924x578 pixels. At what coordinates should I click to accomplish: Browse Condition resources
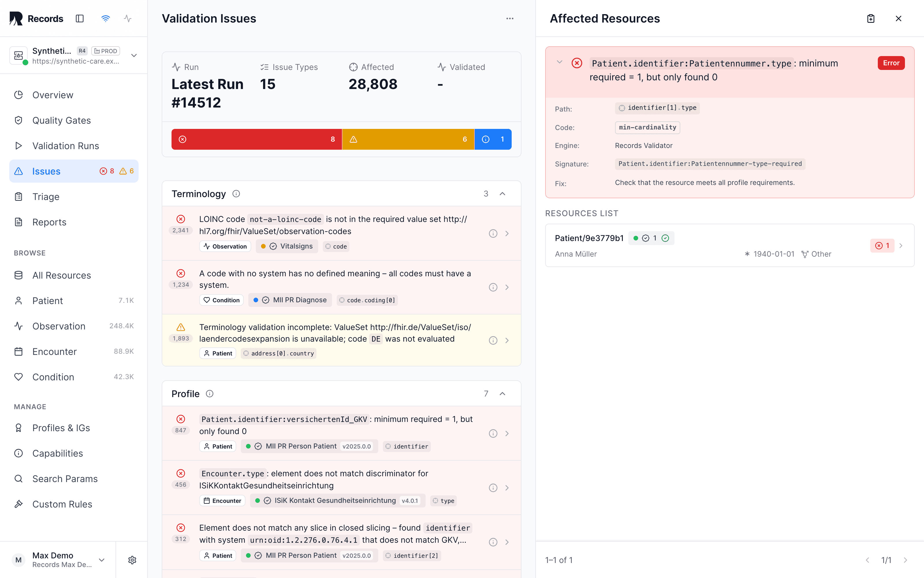[x=74, y=377]
